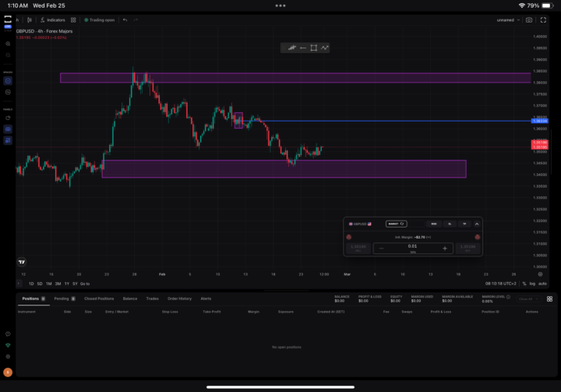Set chart range to 3M
561x392 pixels.
click(x=58, y=284)
